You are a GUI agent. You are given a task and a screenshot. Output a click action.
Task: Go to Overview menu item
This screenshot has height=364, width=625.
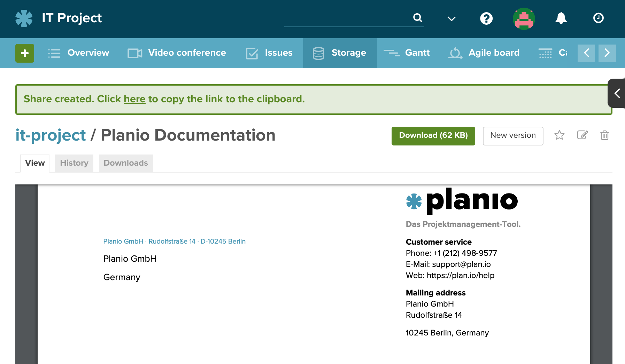(x=79, y=53)
